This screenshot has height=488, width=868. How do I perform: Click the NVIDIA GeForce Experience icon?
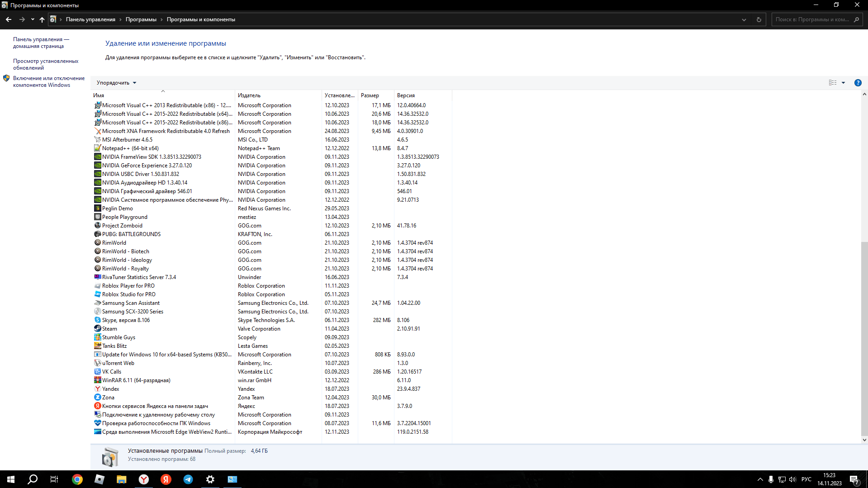point(97,166)
